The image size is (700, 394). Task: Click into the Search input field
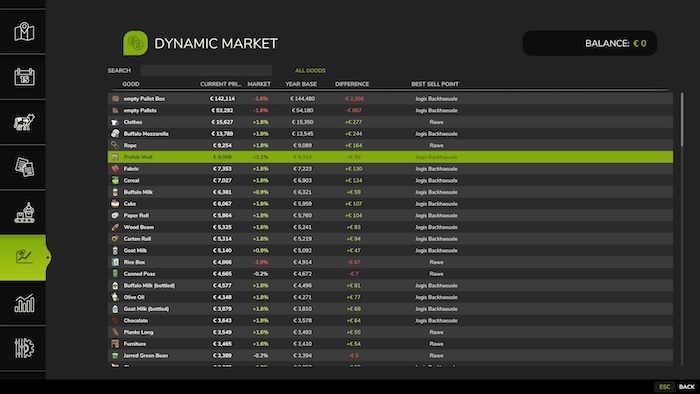click(x=206, y=71)
